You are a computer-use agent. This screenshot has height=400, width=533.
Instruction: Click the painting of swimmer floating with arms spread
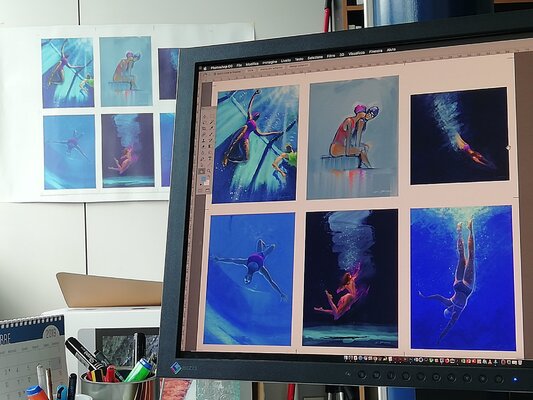(x=250, y=279)
